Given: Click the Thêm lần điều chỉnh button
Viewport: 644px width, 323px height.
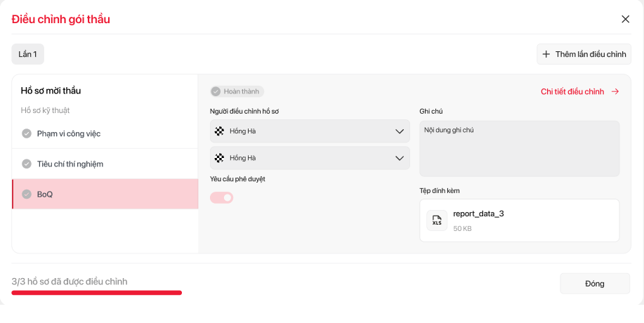Looking at the screenshot, I should pos(584,54).
